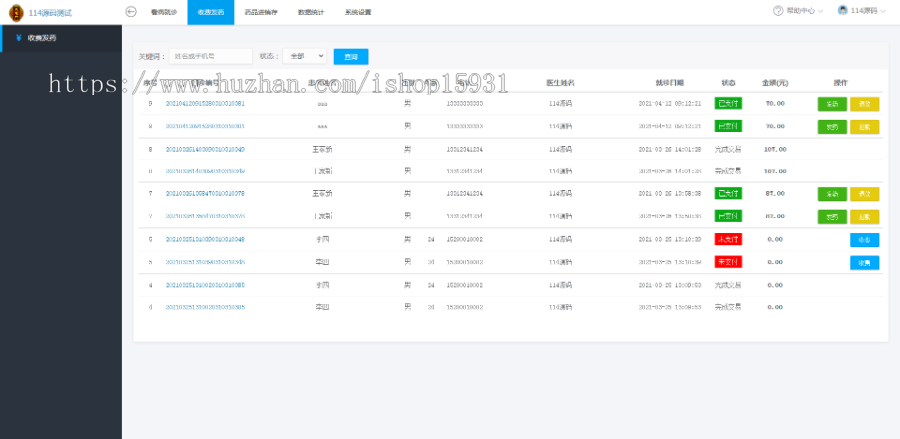Focus the 关键词 keyword input field
This screenshot has height=439, width=900.
tap(210, 56)
